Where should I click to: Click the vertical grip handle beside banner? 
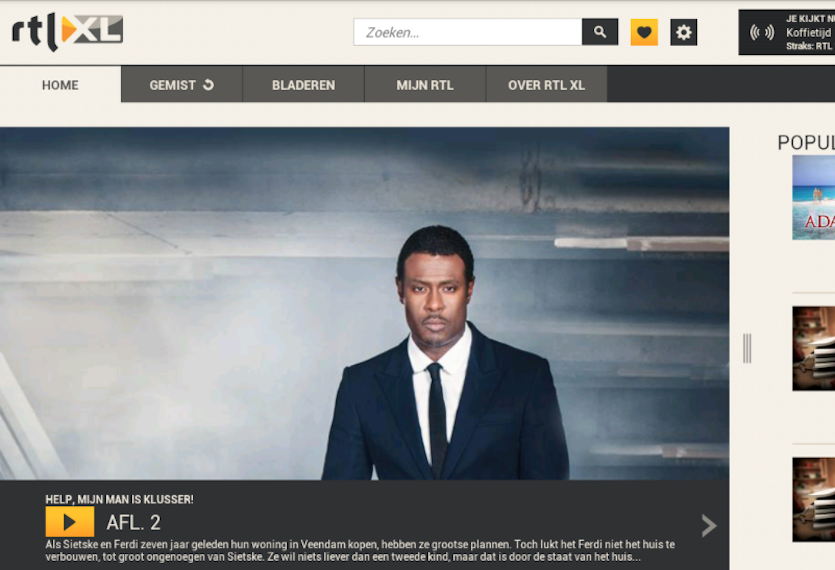pos(747,348)
